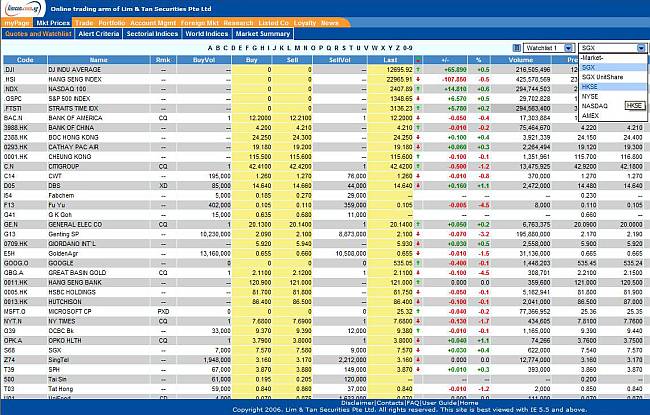This screenshot has height=415, width=650.
Task: Click the up arrow in GENERAL ELEC CO row
Action: (x=418, y=224)
